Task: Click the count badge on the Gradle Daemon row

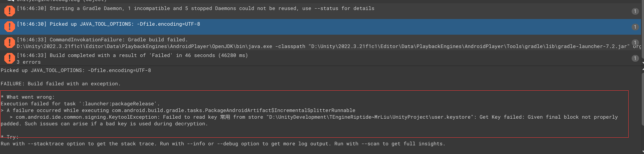Action: tap(635, 11)
